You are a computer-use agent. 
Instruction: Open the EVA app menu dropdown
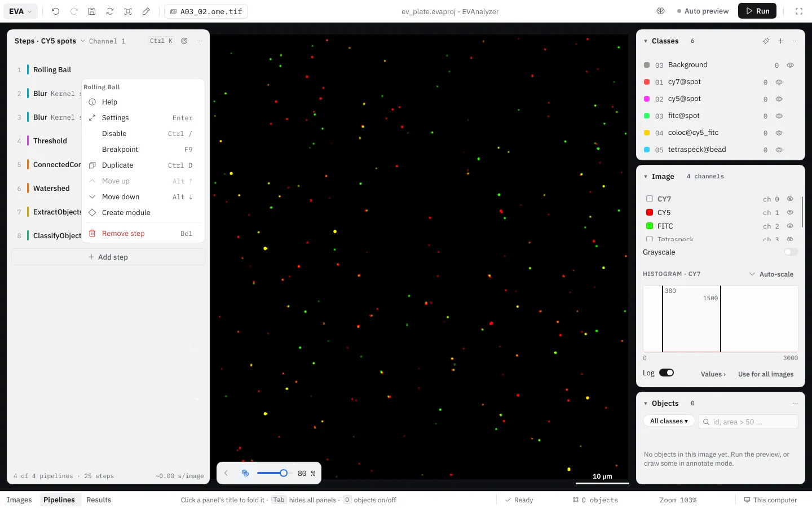tap(21, 11)
